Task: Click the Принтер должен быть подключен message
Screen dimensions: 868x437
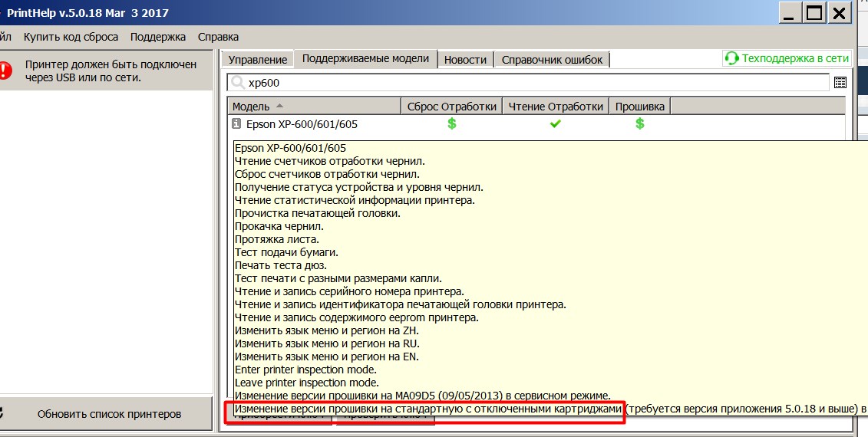Action: tap(111, 71)
